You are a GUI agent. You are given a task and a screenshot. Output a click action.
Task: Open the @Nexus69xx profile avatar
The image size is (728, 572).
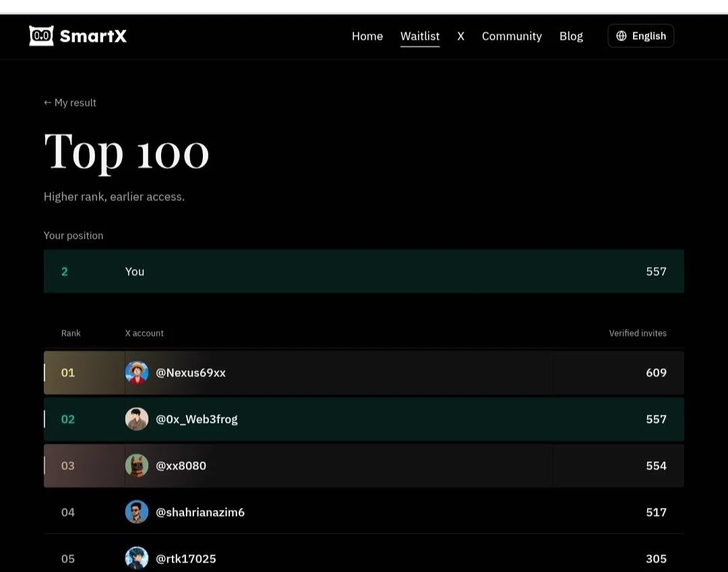[137, 372]
